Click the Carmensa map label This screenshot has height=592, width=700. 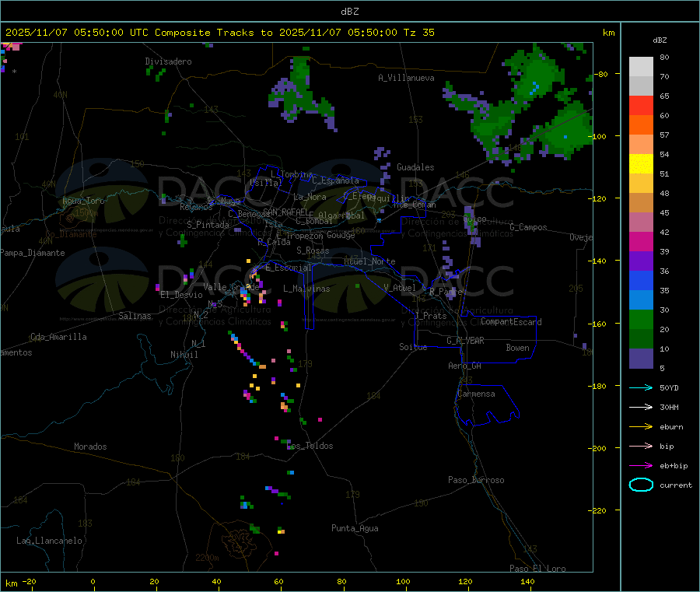pos(476,394)
